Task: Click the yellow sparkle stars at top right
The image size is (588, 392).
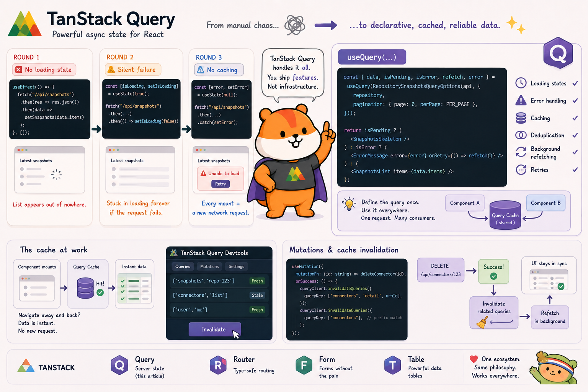Action: [x=516, y=25]
